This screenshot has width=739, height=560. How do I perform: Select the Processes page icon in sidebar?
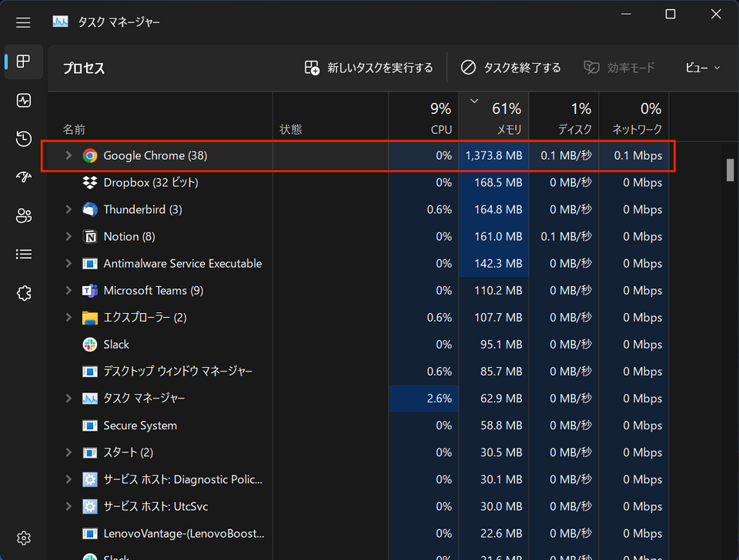tap(24, 62)
